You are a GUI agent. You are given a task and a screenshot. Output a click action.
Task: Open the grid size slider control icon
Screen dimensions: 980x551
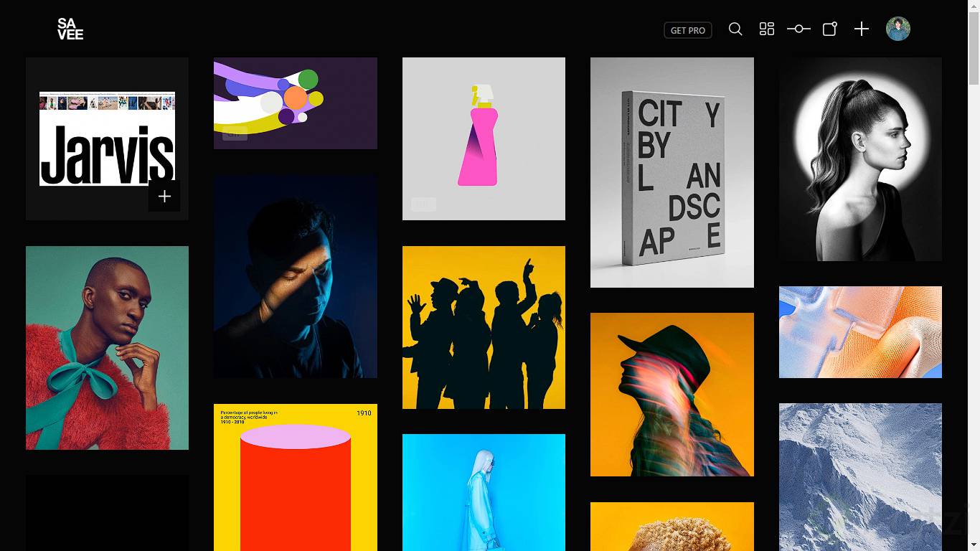click(798, 29)
